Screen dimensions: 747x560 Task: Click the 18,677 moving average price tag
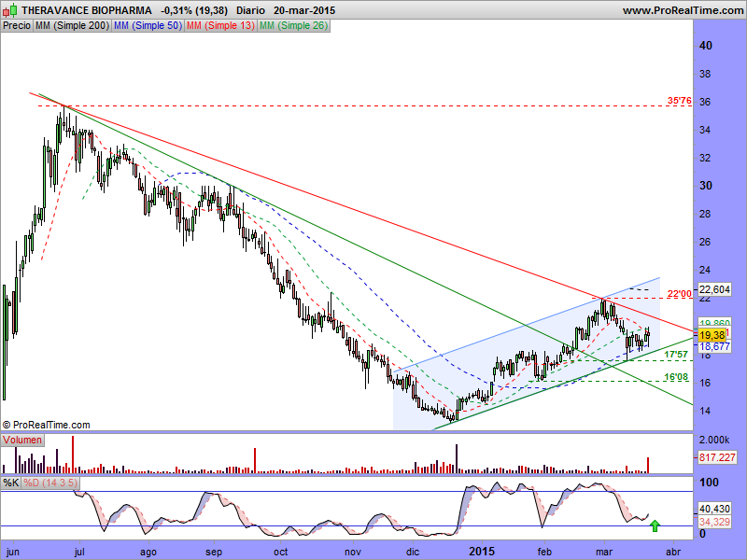coord(714,346)
